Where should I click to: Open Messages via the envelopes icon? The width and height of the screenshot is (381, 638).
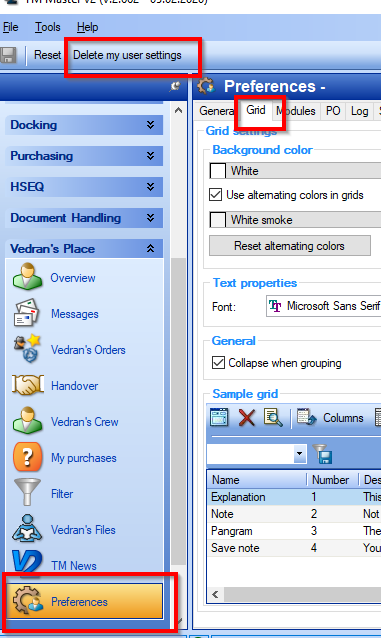pyautogui.click(x=26, y=312)
